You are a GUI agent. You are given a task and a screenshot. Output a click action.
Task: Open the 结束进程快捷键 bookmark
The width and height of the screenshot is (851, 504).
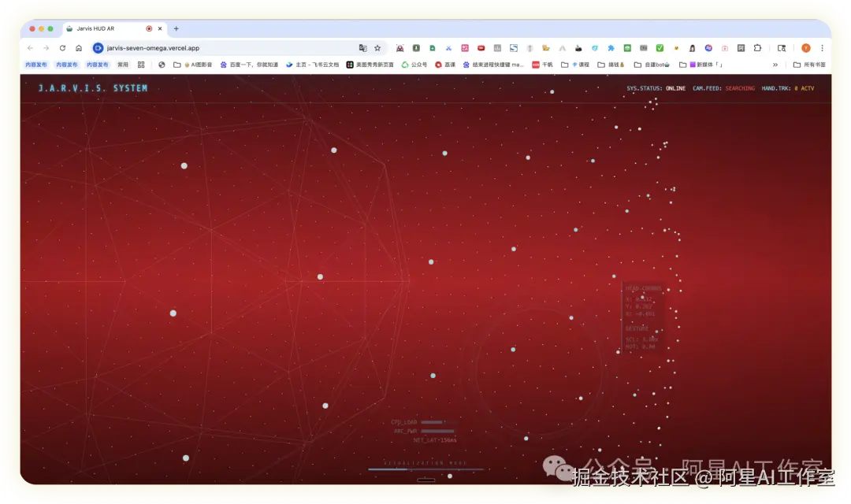point(493,65)
